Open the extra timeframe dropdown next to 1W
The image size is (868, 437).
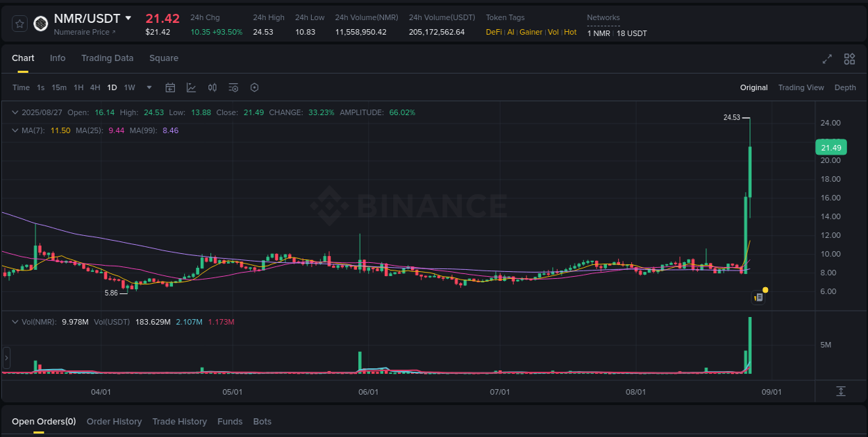149,87
